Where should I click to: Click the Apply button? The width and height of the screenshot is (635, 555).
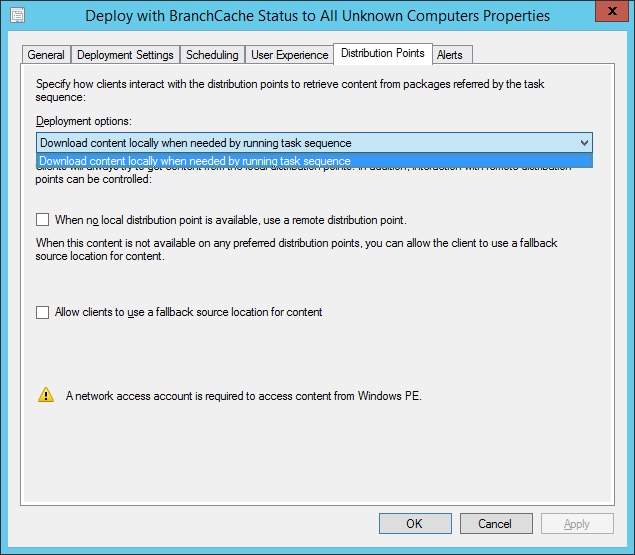[x=576, y=523]
